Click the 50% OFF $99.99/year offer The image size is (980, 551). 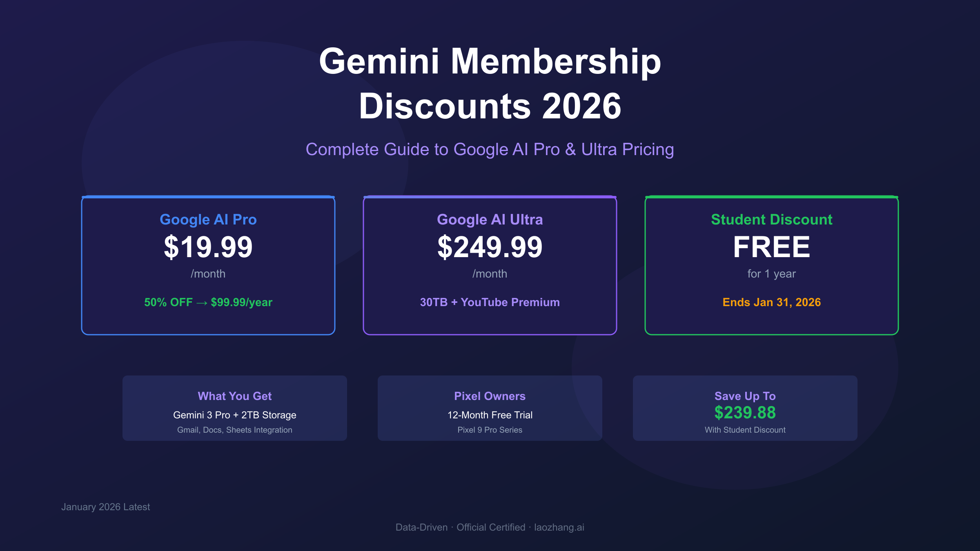point(208,302)
